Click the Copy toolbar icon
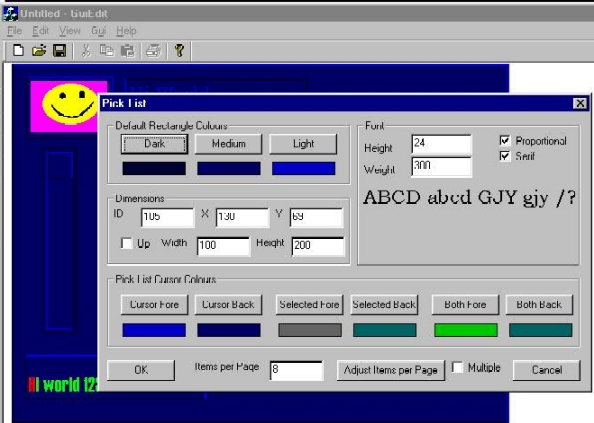594x423 pixels. click(x=107, y=50)
